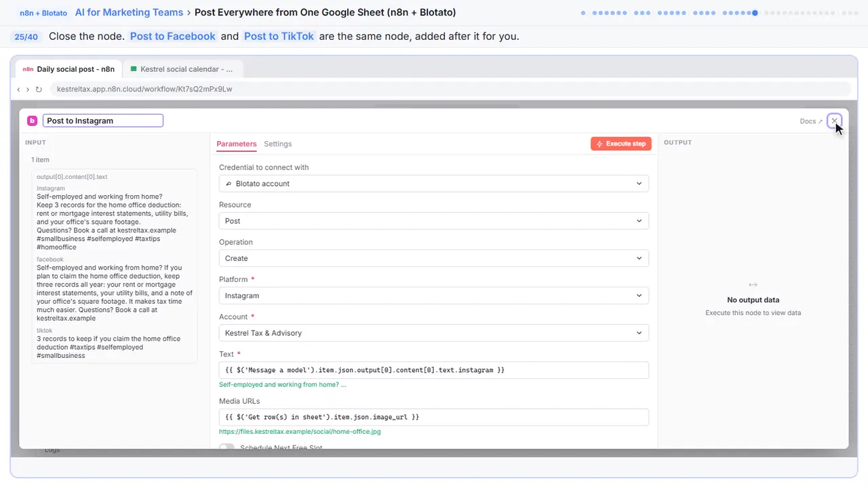Reload the page with the refresh icon
The width and height of the screenshot is (868, 488).
point(39,89)
